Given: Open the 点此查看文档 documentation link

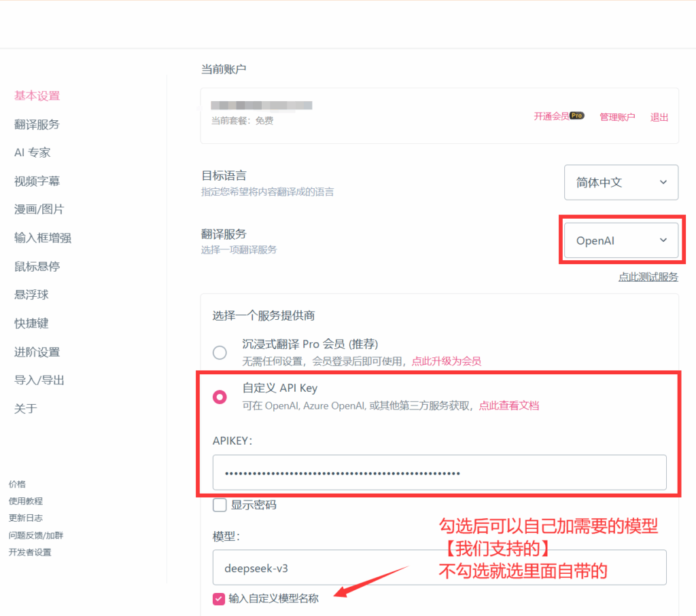Looking at the screenshot, I should (509, 405).
